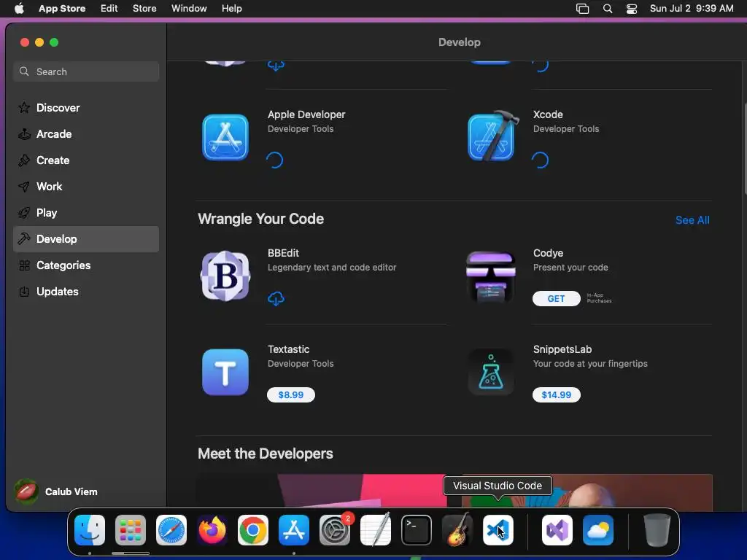Click the Codye app title

548,253
